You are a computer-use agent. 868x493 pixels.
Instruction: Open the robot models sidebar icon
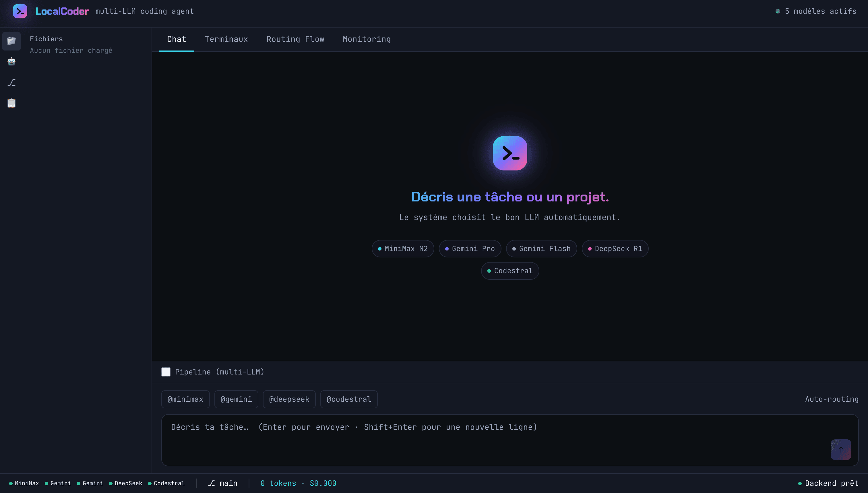(x=11, y=62)
